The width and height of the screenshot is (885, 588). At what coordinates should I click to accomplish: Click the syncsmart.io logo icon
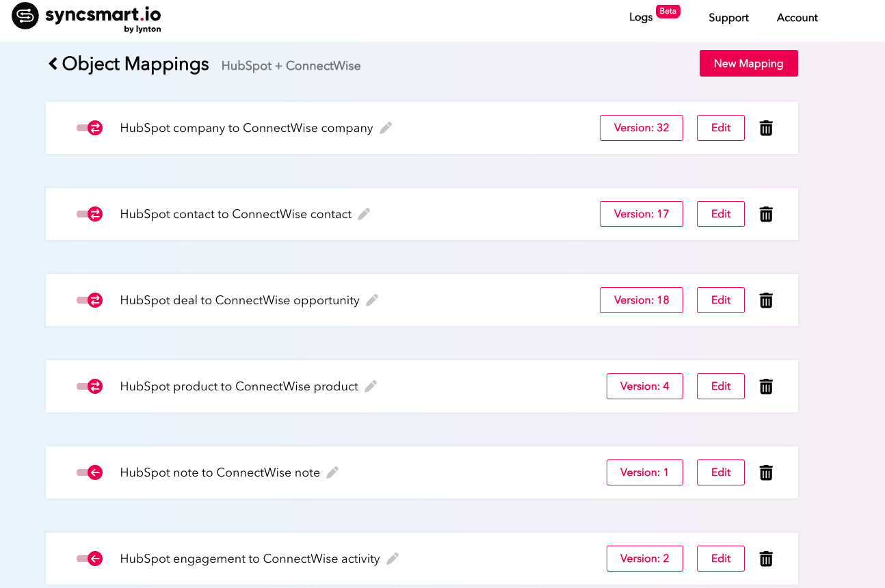pos(25,16)
